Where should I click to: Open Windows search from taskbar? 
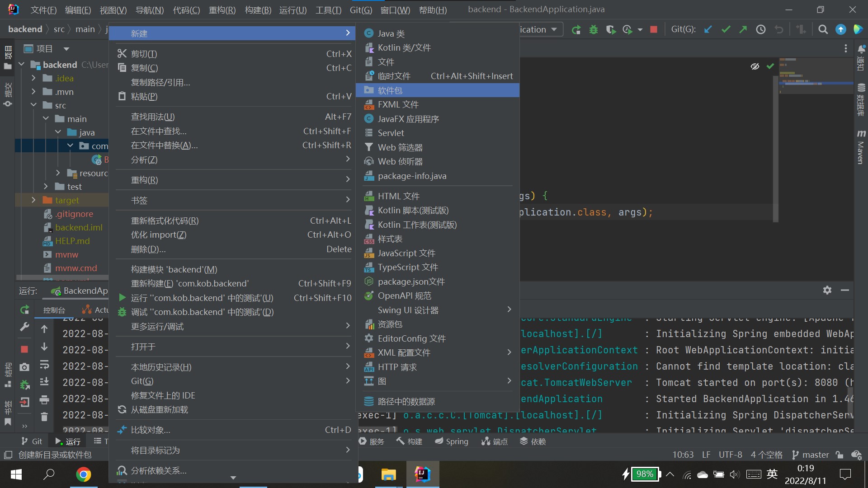[49, 474]
